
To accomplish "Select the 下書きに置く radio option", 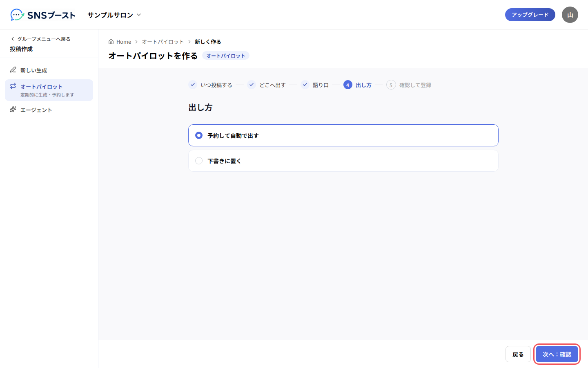I will tap(343, 161).
